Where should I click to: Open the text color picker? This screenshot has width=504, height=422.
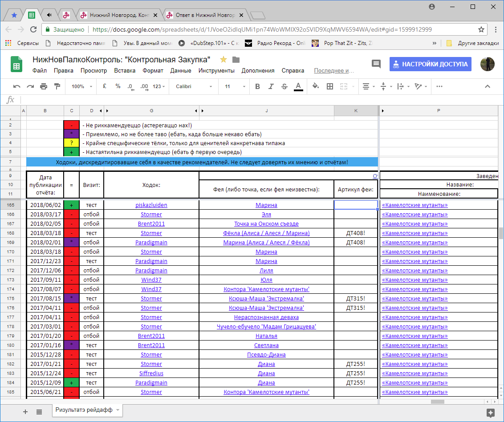coord(298,86)
